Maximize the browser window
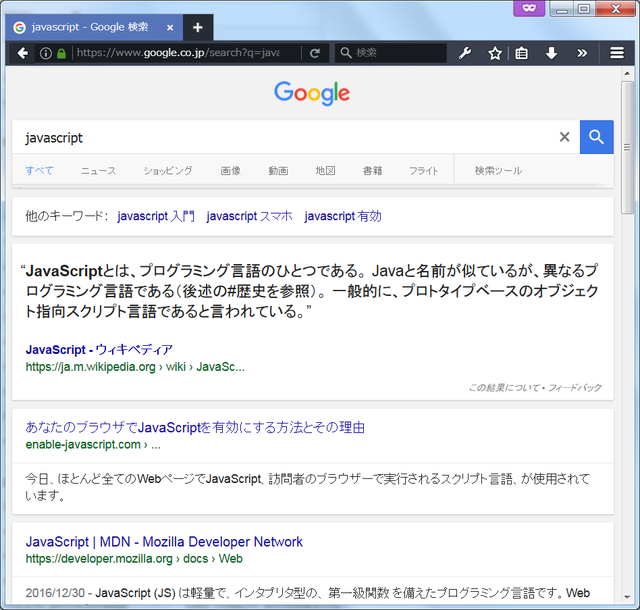The width and height of the screenshot is (640, 610). click(584, 9)
